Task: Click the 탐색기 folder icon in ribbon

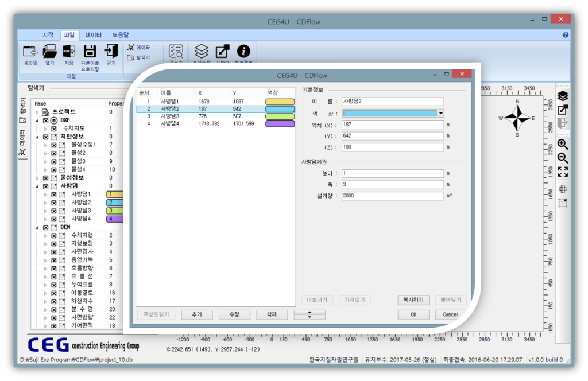Action: 130,57
